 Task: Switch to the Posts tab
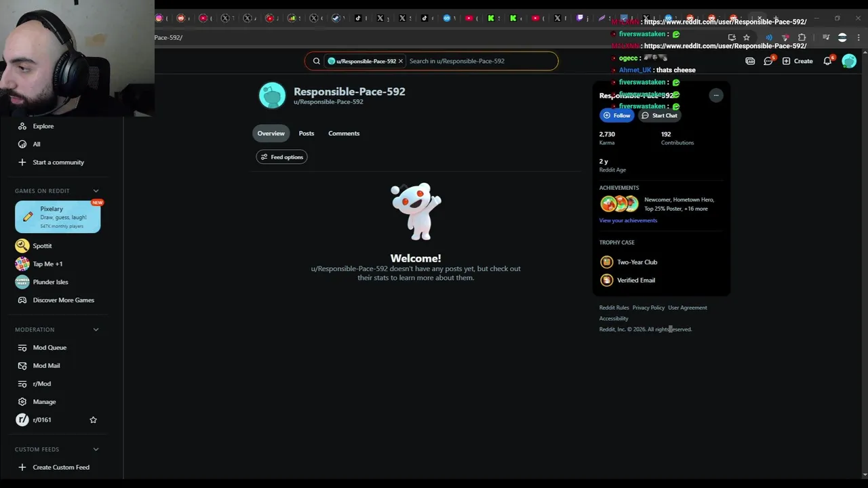click(x=307, y=134)
